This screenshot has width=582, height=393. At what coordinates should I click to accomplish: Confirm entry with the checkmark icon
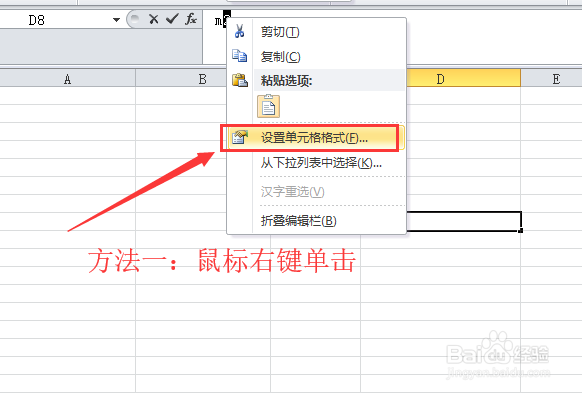pos(172,19)
